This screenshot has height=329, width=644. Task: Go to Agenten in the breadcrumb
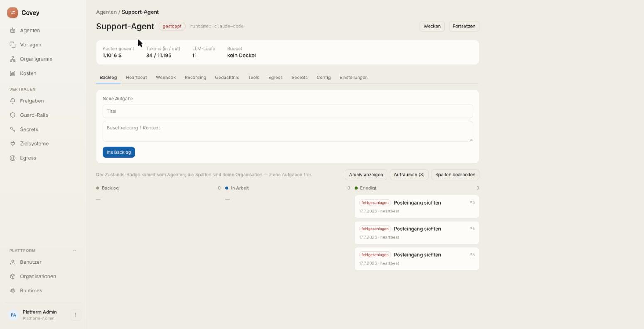pyautogui.click(x=106, y=12)
